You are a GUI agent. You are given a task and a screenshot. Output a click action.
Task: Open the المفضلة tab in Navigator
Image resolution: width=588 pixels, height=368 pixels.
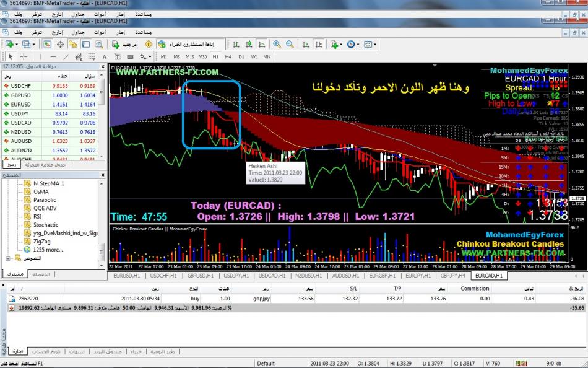pos(41,274)
